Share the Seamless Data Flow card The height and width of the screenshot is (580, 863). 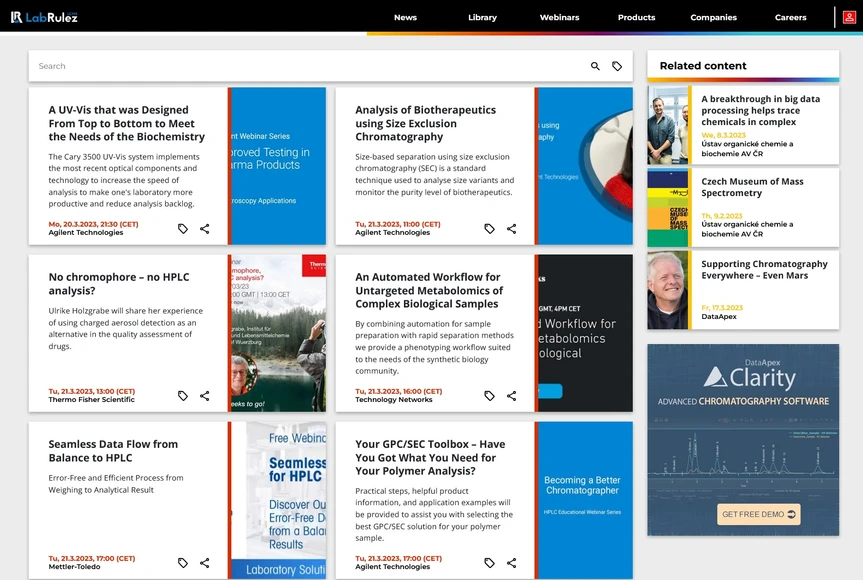(x=205, y=562)
